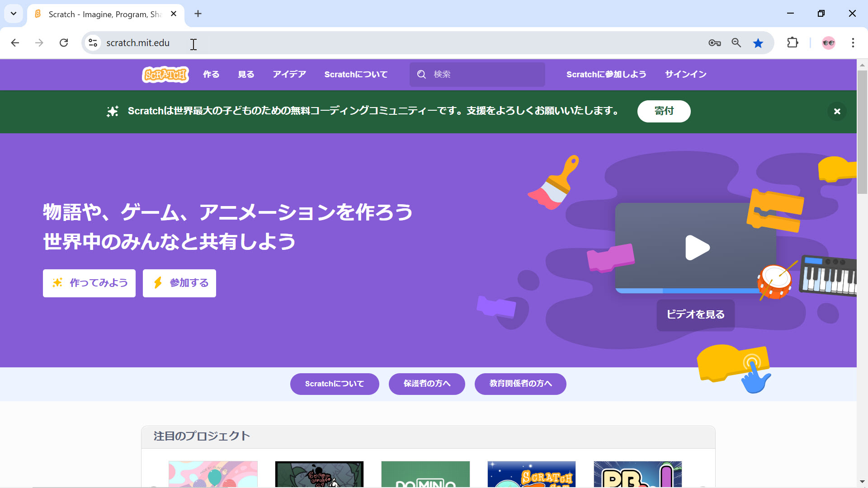Image resolution: width=868 pixels, height=488 pixels.
Task: Click the 寄付 donate button
Action: coord(664,111)
